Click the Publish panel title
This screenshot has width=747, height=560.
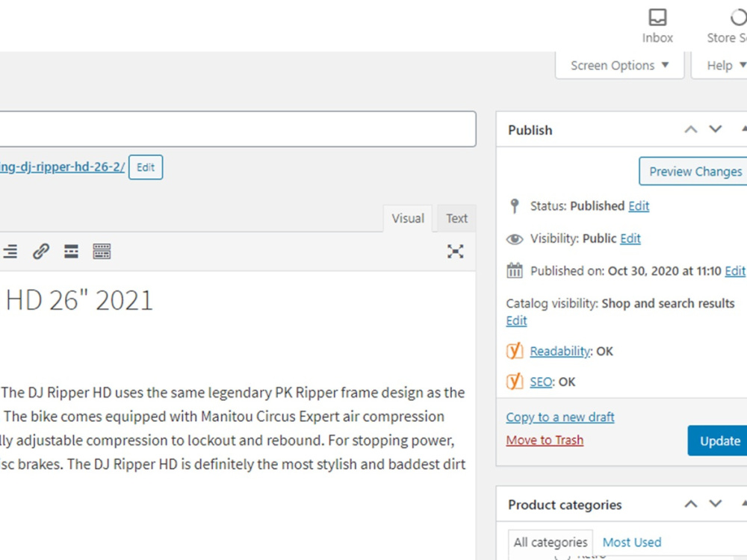click(530, 130)
